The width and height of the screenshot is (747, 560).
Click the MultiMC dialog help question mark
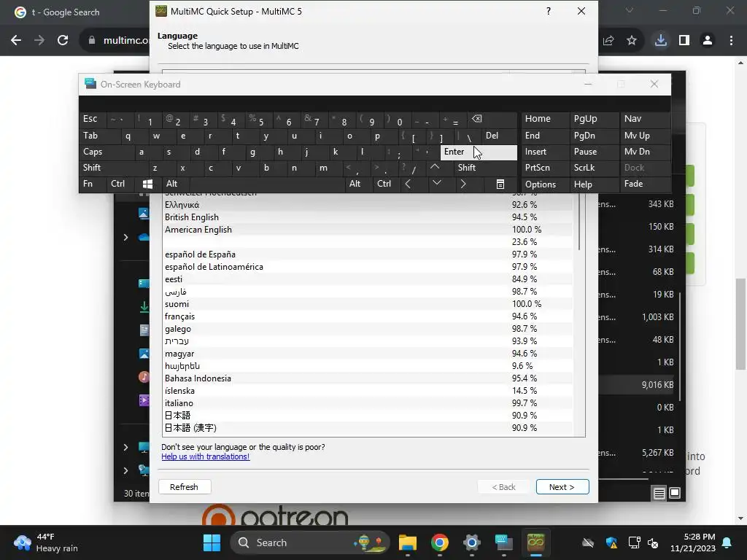549,11
